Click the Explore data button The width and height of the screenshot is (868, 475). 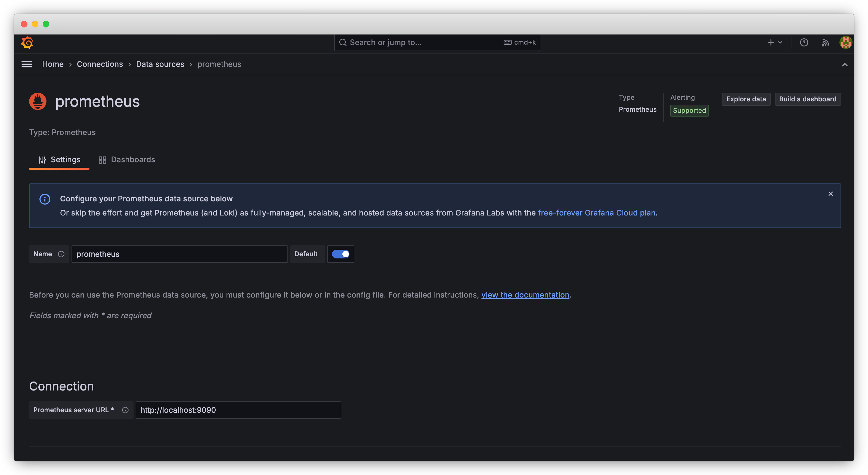coord(746,99)
